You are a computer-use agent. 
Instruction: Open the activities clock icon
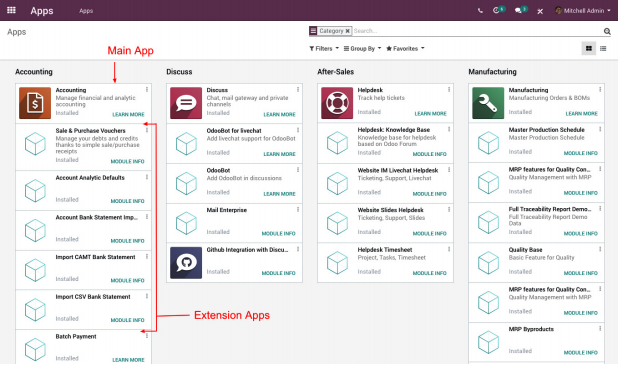(496, 10)
